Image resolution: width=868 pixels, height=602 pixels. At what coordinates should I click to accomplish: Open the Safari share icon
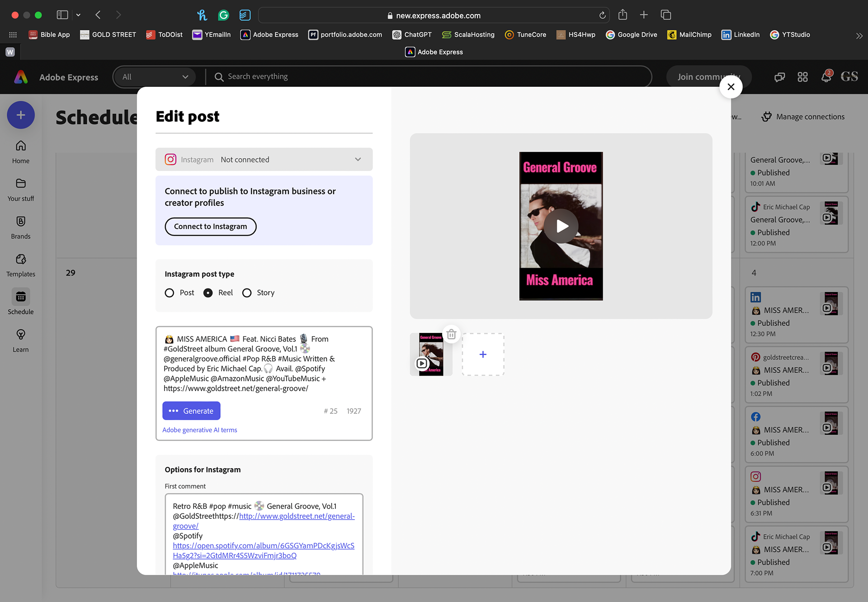pos(623,14)
